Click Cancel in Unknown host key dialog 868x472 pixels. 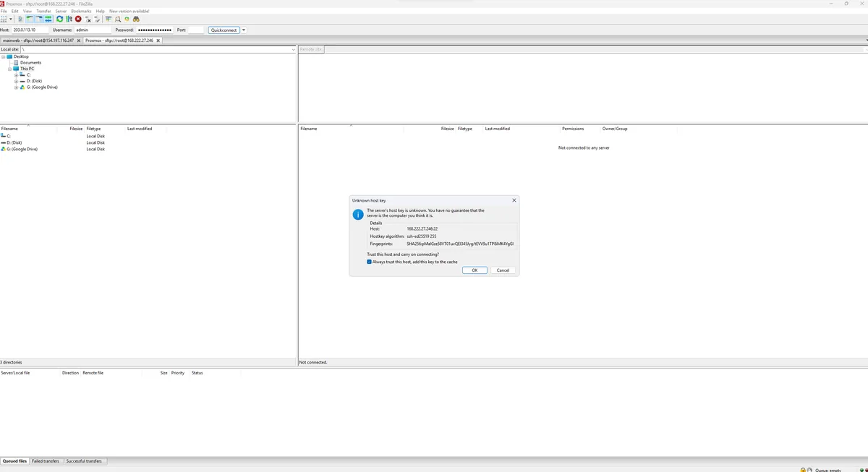tap(503, 270)
